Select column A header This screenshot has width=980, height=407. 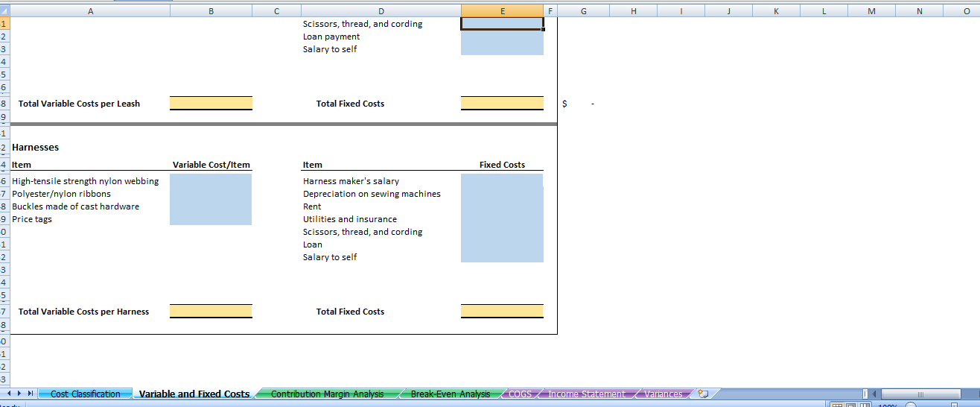point(90,11)
